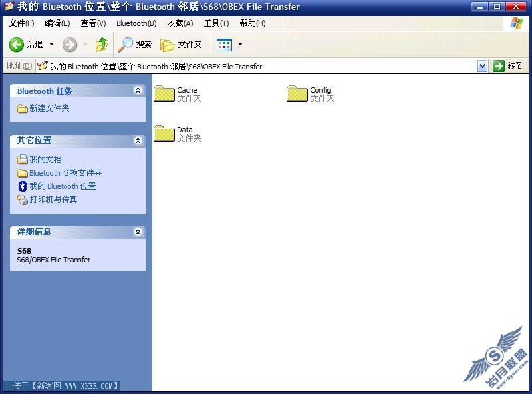Minimize the Bluetooth explorer window
532x394 pixels.
pos(479,6)
